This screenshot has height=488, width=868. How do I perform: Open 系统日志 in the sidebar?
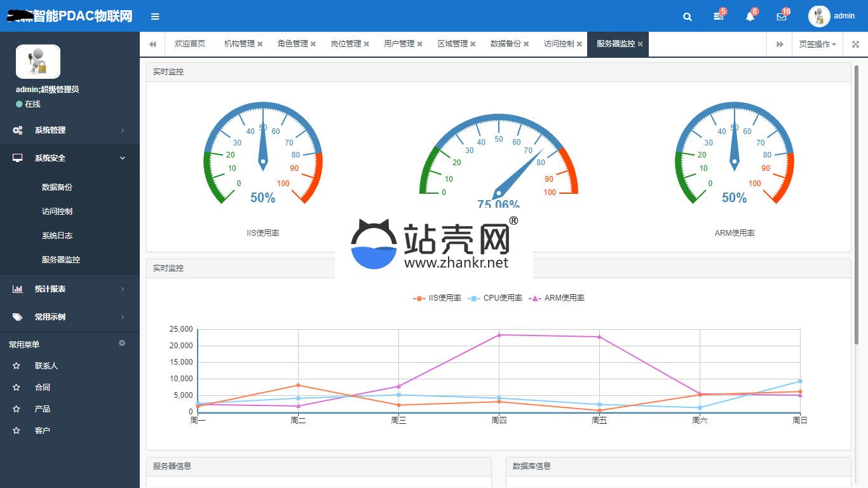(57, 236)
